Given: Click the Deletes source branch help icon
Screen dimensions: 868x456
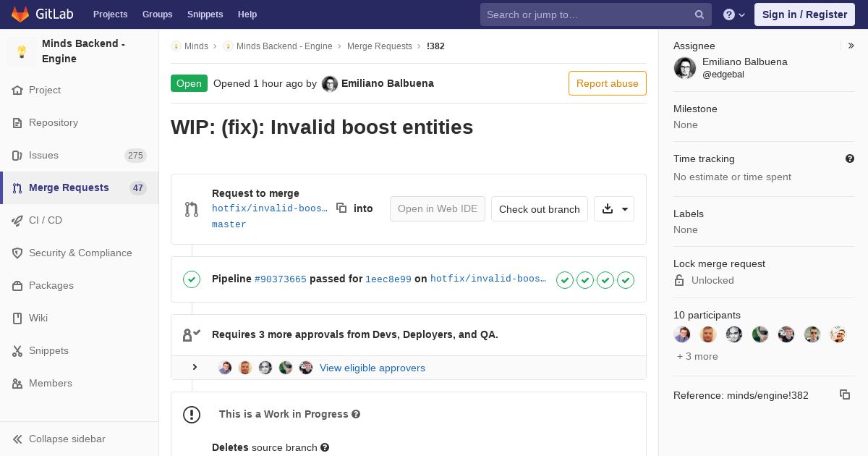Looking at the screenshot, I should point(325,447).
